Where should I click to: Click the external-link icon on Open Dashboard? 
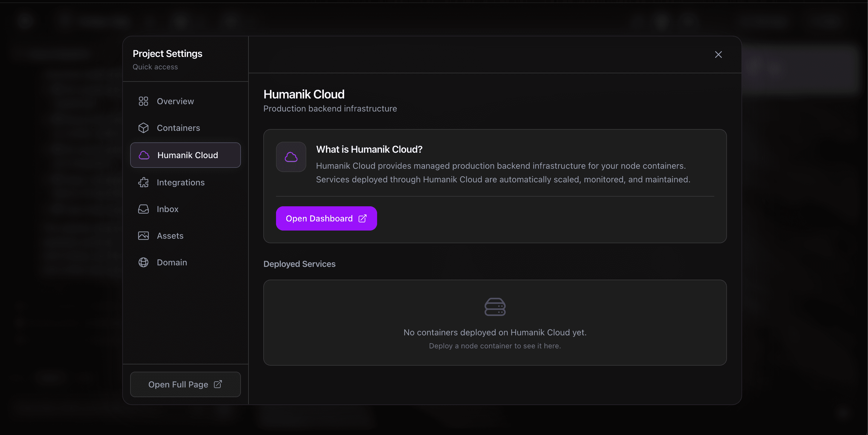[362, 218]
